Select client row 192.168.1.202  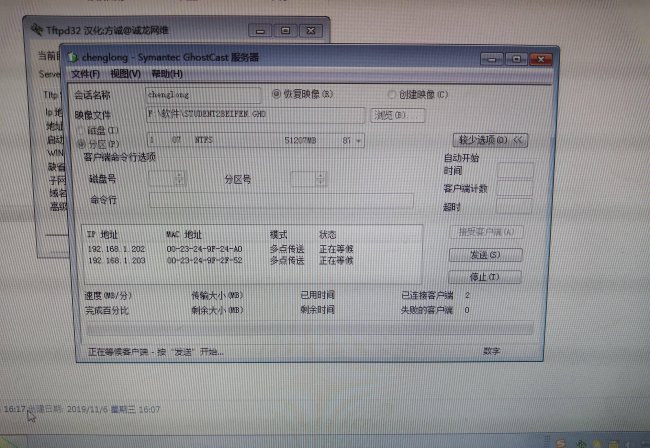pos(221,249)
